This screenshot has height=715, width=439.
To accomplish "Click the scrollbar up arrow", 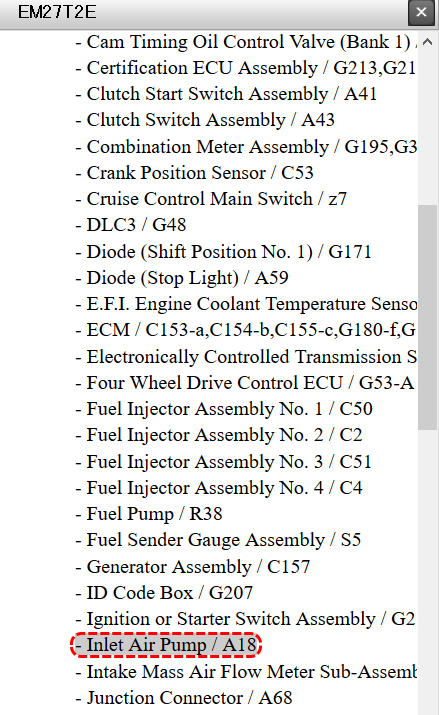I will pos(428,42).
